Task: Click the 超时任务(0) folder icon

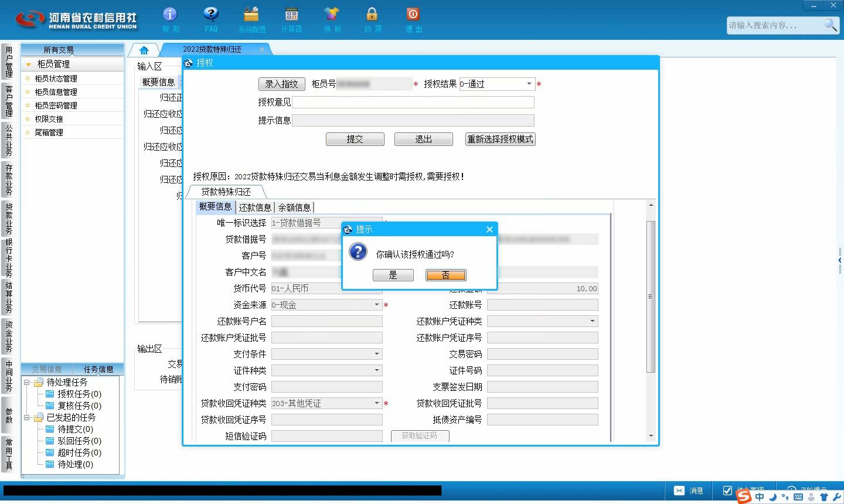Action: point(50,452)
